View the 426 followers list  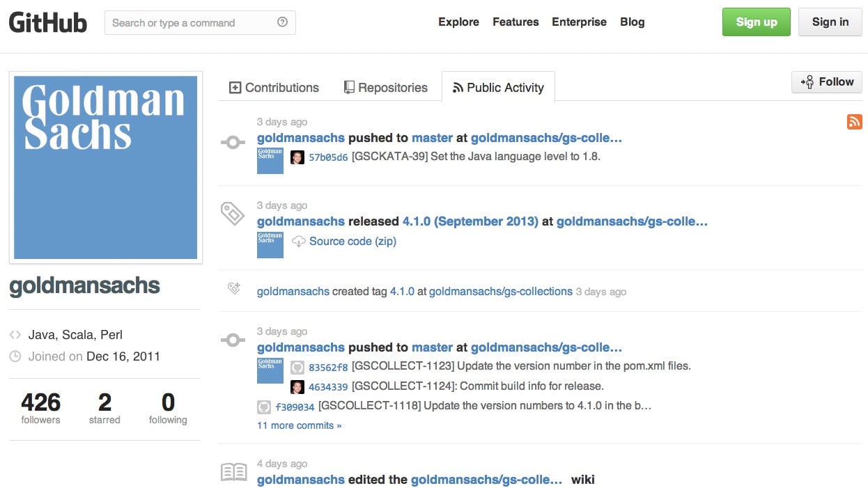40,409
